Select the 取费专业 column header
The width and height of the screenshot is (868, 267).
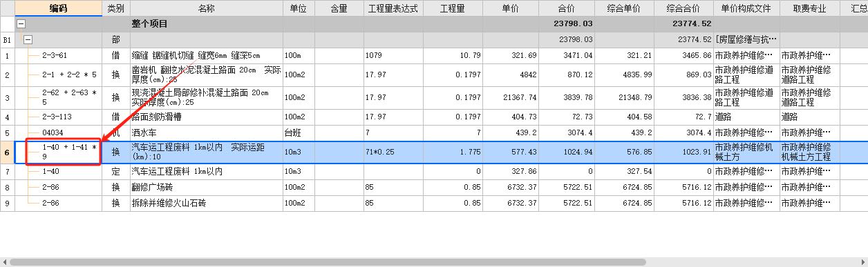(810, 8)
